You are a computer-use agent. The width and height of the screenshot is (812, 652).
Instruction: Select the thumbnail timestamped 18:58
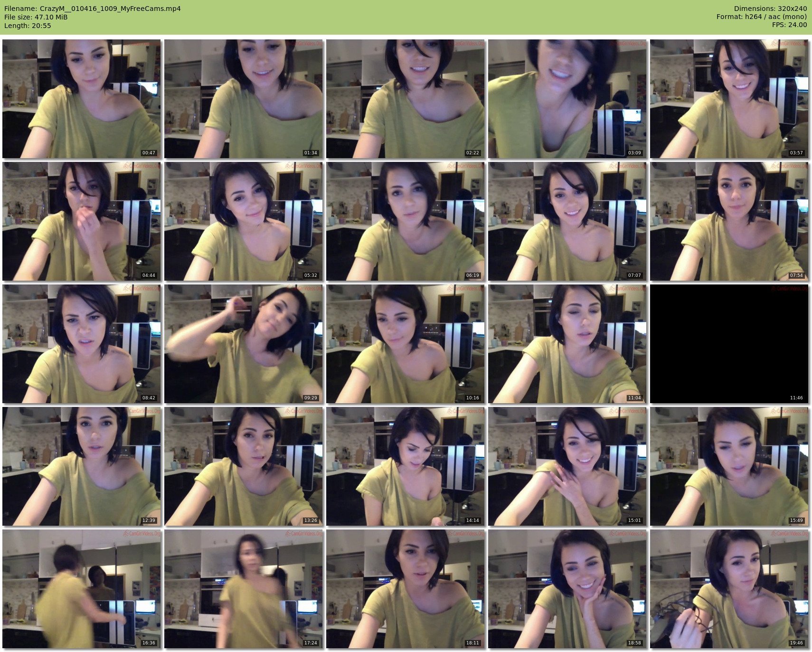(567, 589)
